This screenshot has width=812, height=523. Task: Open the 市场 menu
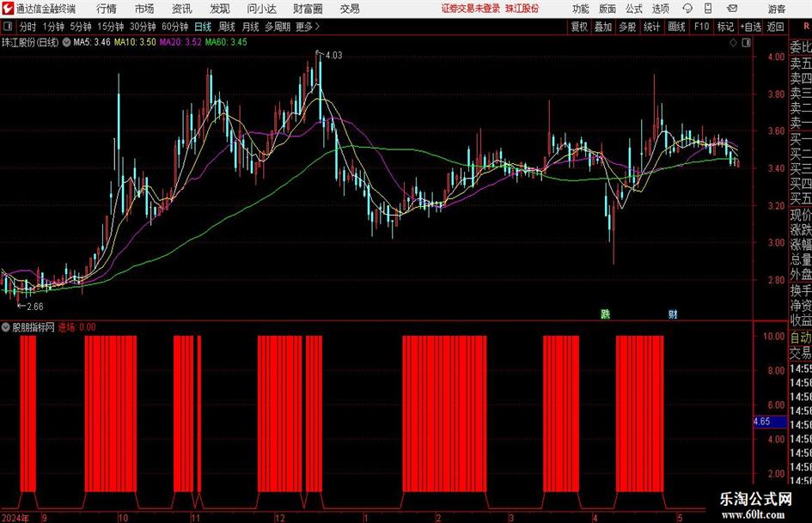[x=144, y=9]
